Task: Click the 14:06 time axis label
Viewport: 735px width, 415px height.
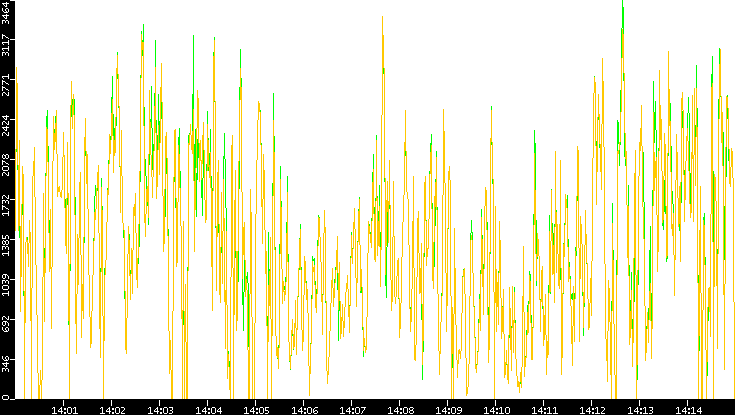Action: click(304, 410)
